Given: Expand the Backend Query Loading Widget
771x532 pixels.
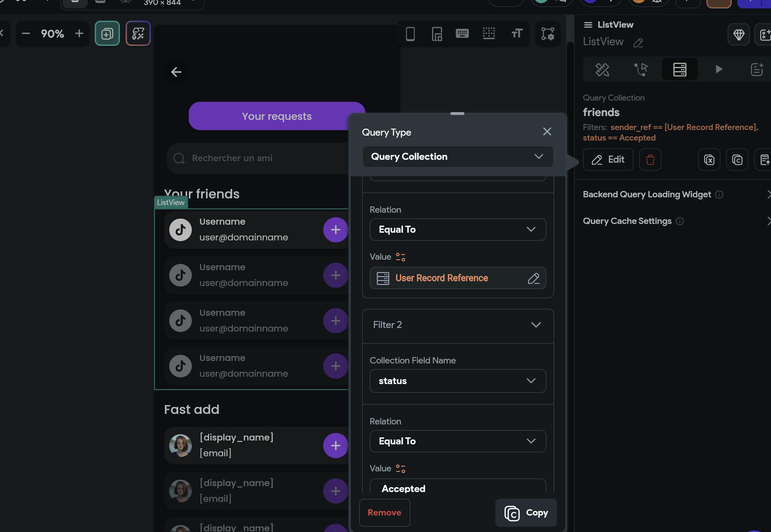Looking at the screenshot, I should point(768,194).
